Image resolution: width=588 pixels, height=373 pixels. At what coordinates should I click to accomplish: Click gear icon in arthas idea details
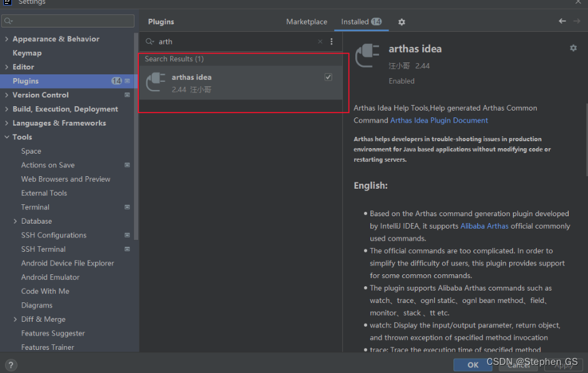point(573,48)
